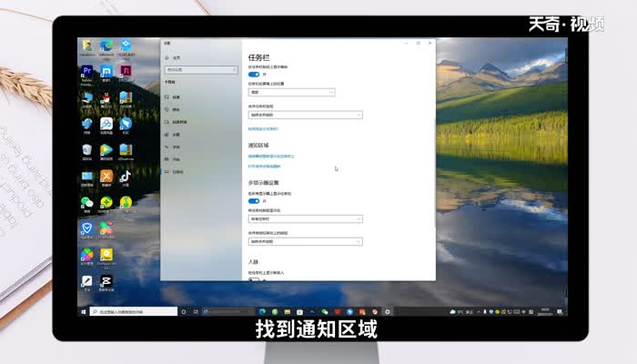
Task: Click 打开或关闭系统图标 link
Action: pos(265,167)
